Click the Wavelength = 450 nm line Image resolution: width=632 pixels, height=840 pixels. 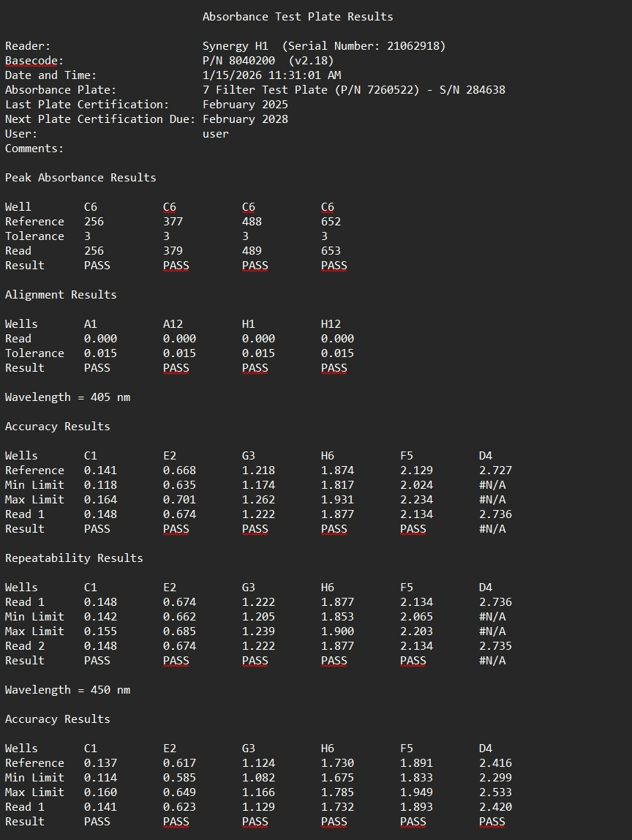67,690
